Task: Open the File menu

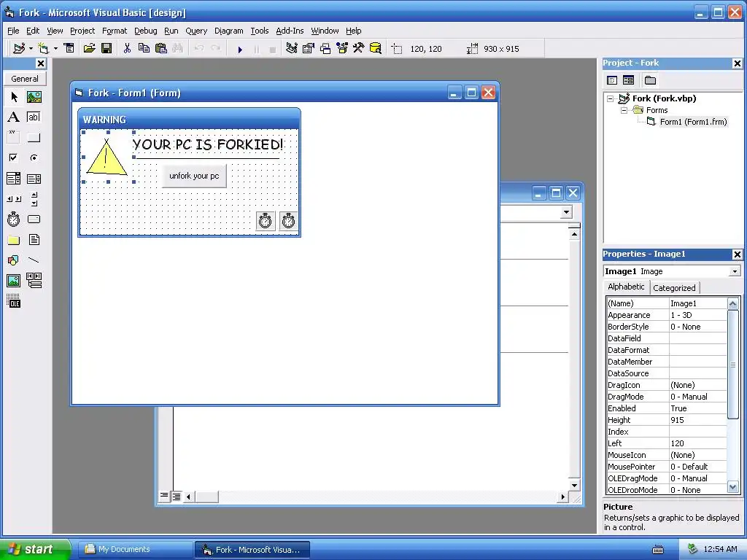Action: tap(13, 31)
